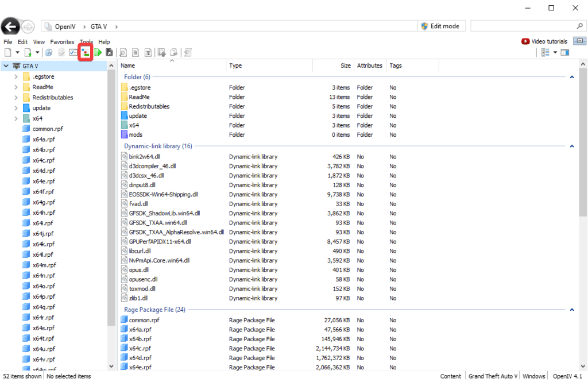Collapse the GTA V root tree node
This screenshot has height=382, width=588.
click(6, 66)
